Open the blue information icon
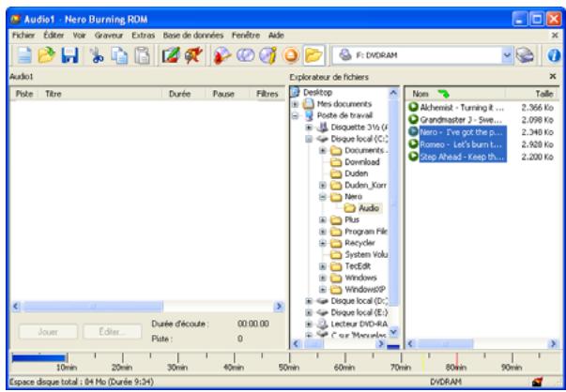 point(554,55)
